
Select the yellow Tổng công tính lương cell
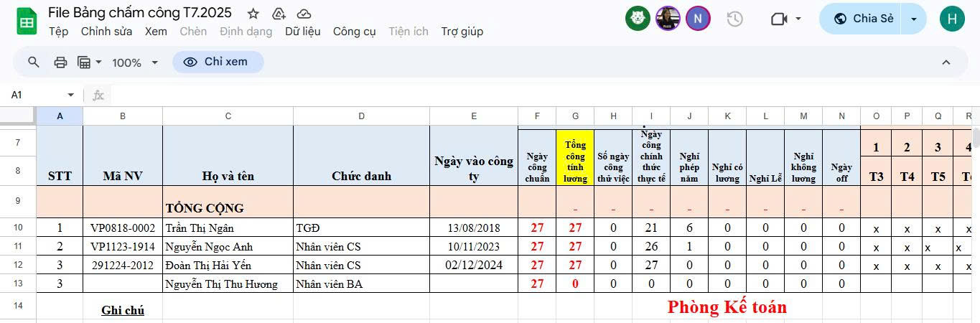574,157
